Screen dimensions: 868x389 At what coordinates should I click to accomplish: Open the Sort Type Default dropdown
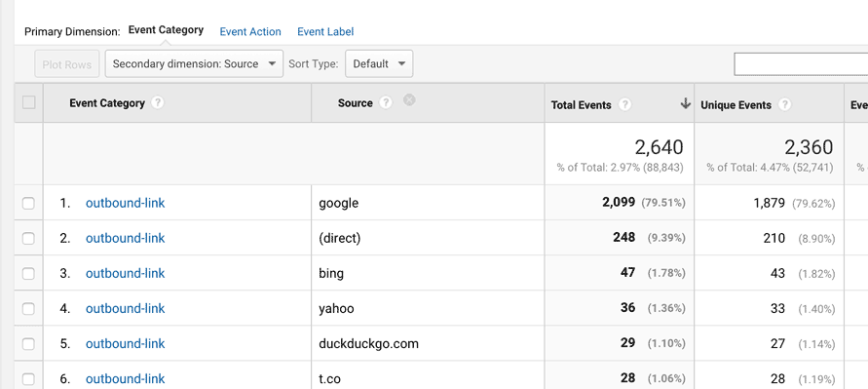[x=379, y=63]
